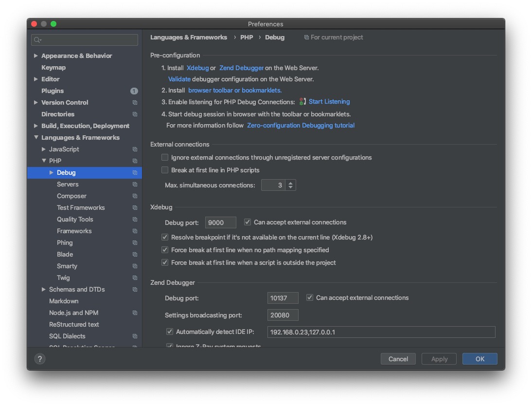This screenshot has width=532, height=406.
Task: Expand the JavaScript node
Action: [43, 149]
